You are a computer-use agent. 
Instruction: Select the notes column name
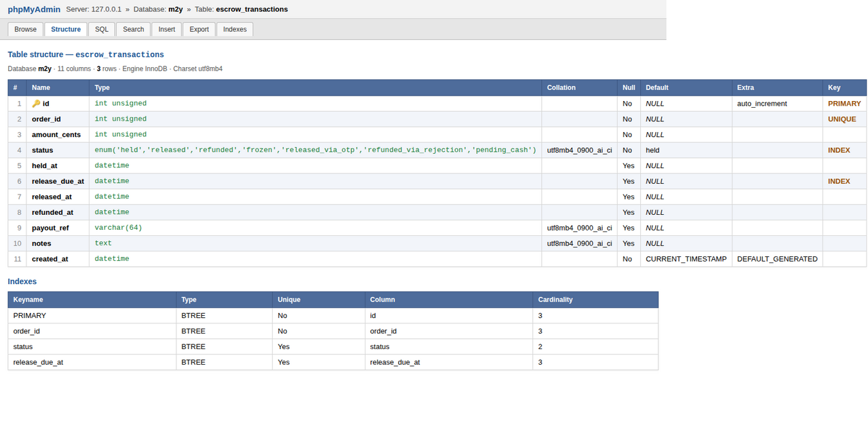click(41, 243)
